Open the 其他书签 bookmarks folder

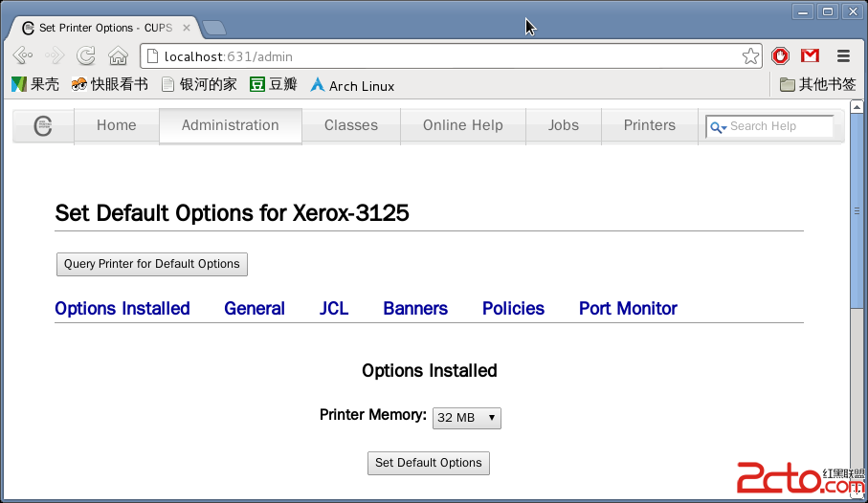[817, 85]
